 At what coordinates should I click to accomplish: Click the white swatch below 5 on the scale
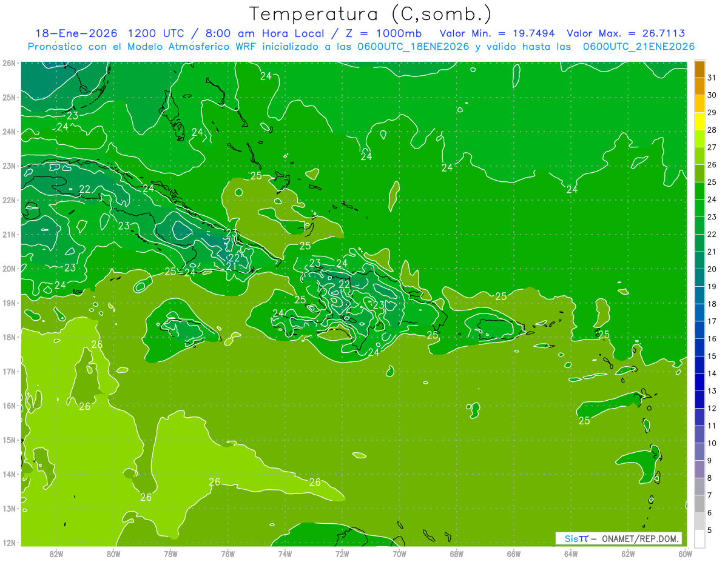click(x=699, y=539)
